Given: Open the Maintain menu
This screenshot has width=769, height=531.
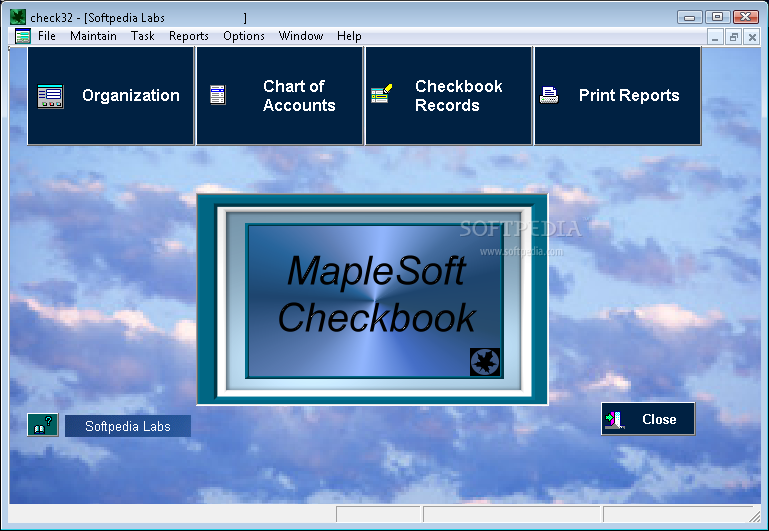Looking at the screenshot, I should click(93, 36).
